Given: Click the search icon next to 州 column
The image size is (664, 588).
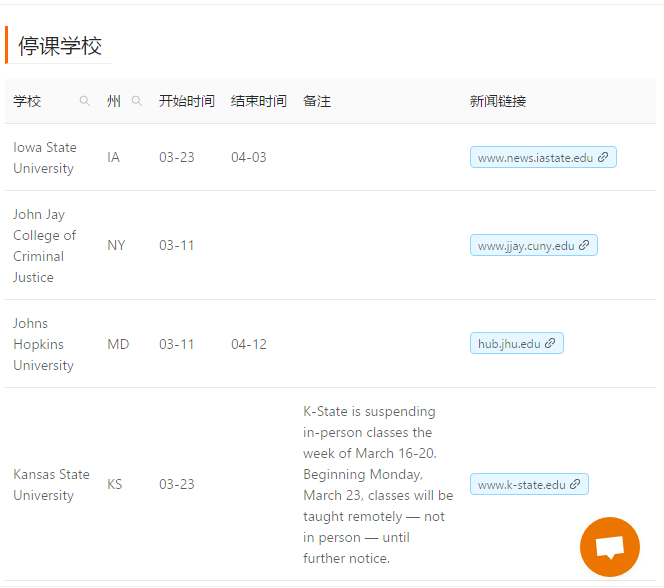Looking at the screenshot, I should tap(137, 101).
